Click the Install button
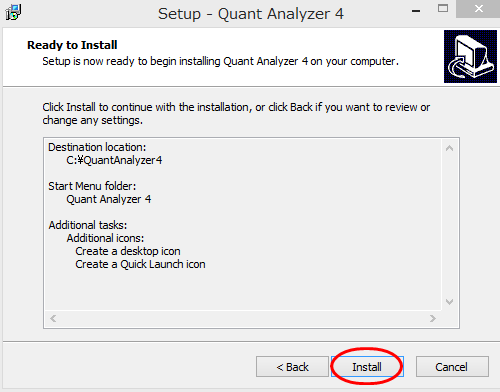The image size is (500, 392). 367,367
